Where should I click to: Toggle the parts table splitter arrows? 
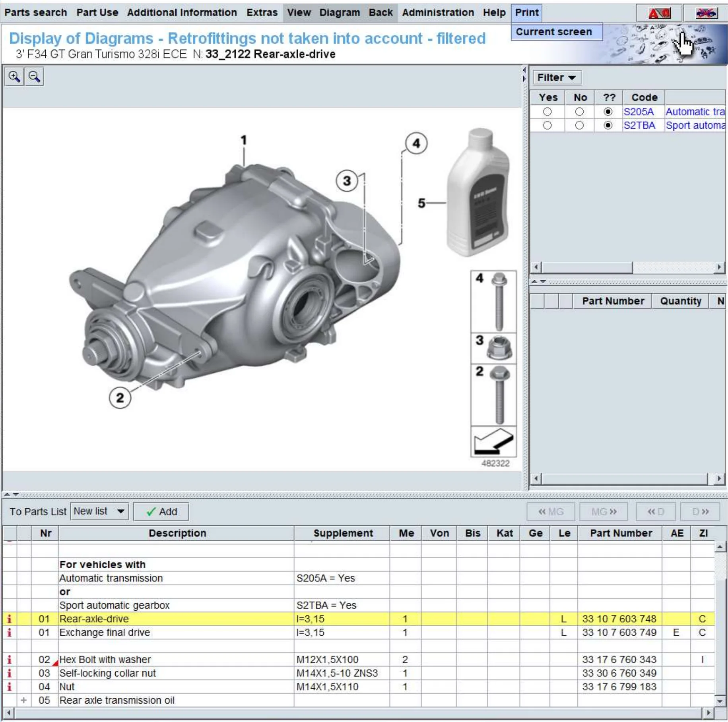pos(11,494)
